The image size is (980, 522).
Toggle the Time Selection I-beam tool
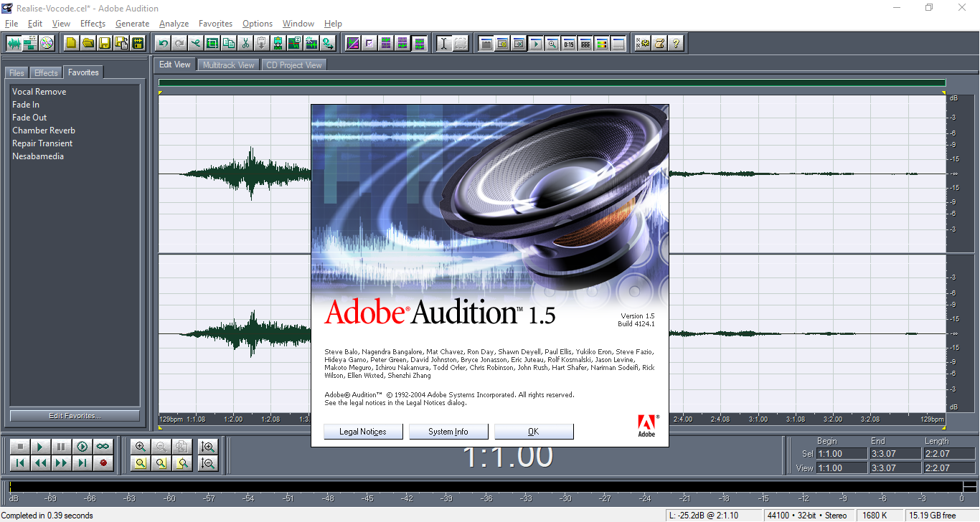point(443,43)
